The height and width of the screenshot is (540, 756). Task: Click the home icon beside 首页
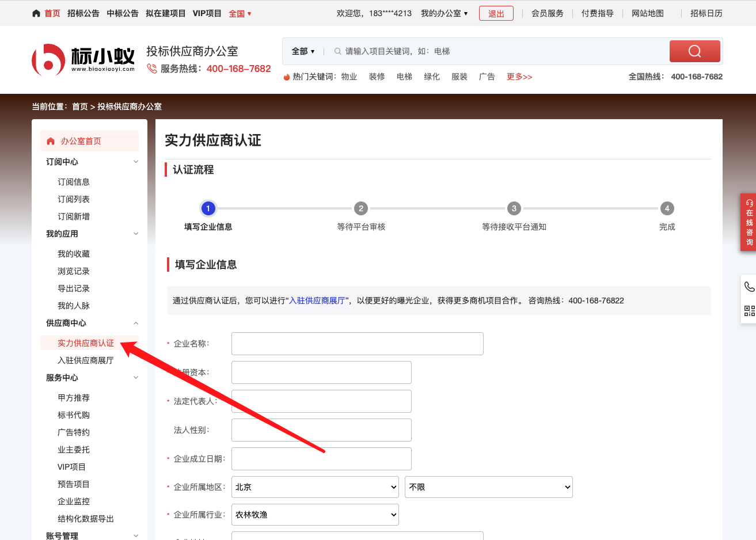pos(36,13)
